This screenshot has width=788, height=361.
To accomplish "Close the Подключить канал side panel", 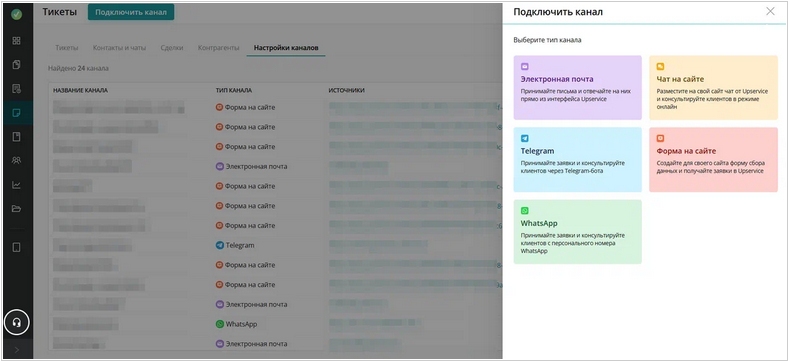I will click(x=770, y=12).
